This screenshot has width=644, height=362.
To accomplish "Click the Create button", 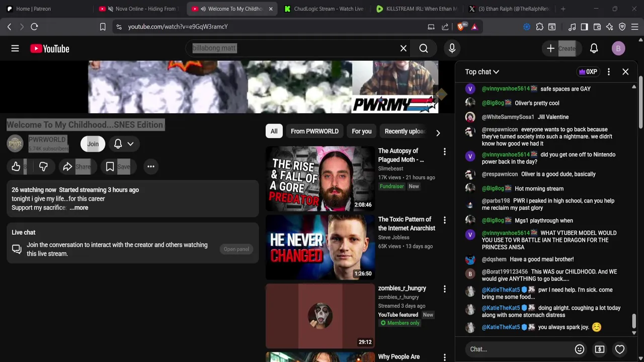I will click(561, 48).
